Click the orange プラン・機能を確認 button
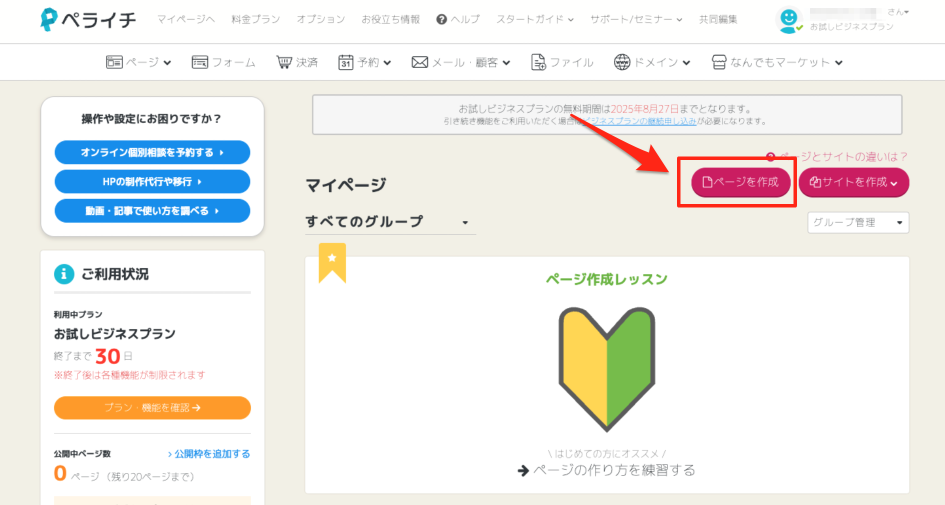Viewport: 945px width, 505px height. pyautogui.click(x=152, y=408)
